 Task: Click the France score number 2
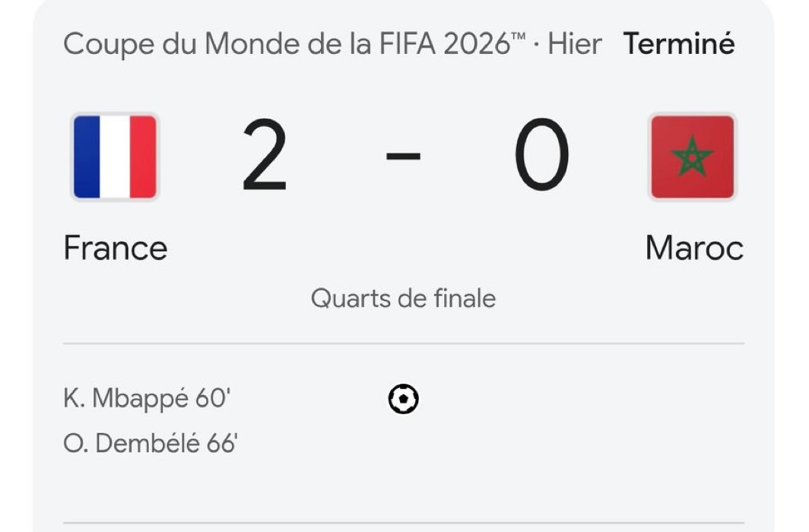coord(265,155)
